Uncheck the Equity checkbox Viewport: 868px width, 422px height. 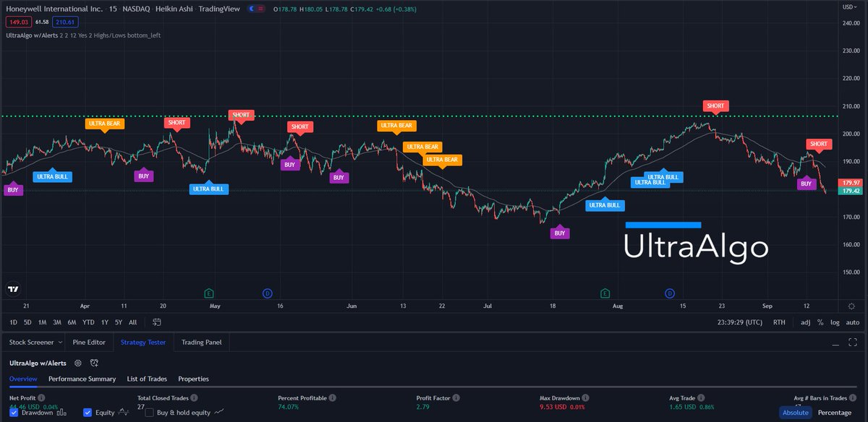pyautogui.click(x=88, y=413)
